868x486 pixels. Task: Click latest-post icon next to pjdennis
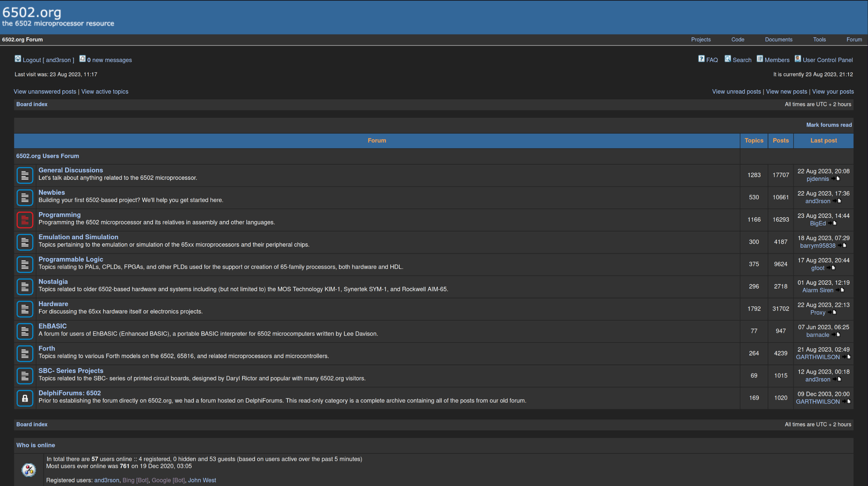click(x=836, y=179)
